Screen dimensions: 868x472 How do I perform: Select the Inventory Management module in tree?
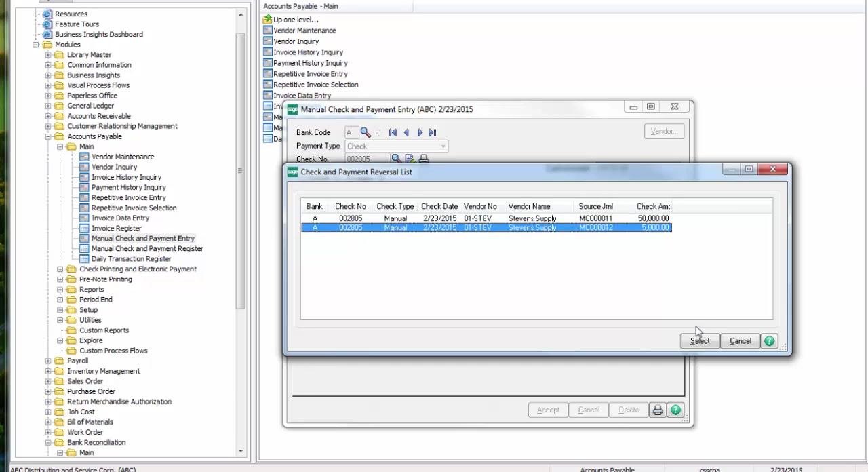pyautogui.click(x=103, y=371)
